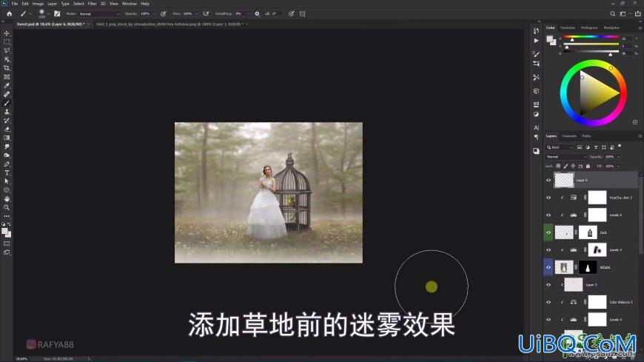Open the Filter menu
The image size is (644, 362).
[92, 3]
